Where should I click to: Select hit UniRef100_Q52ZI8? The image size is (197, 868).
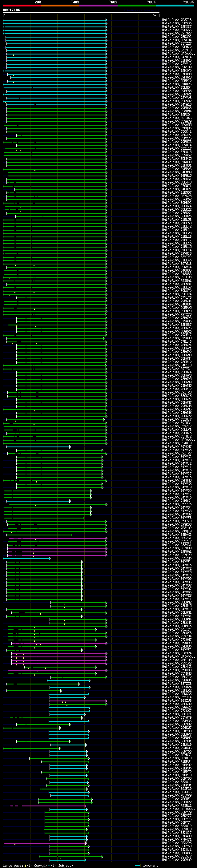click(177, 20)
